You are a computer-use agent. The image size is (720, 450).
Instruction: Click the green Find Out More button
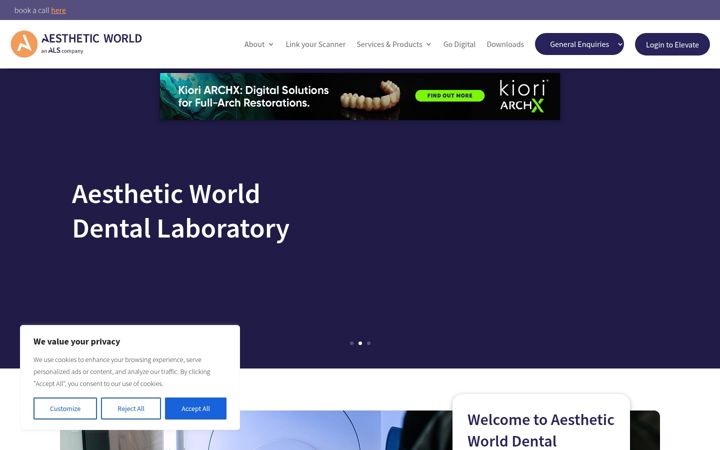tap(450, 96)
